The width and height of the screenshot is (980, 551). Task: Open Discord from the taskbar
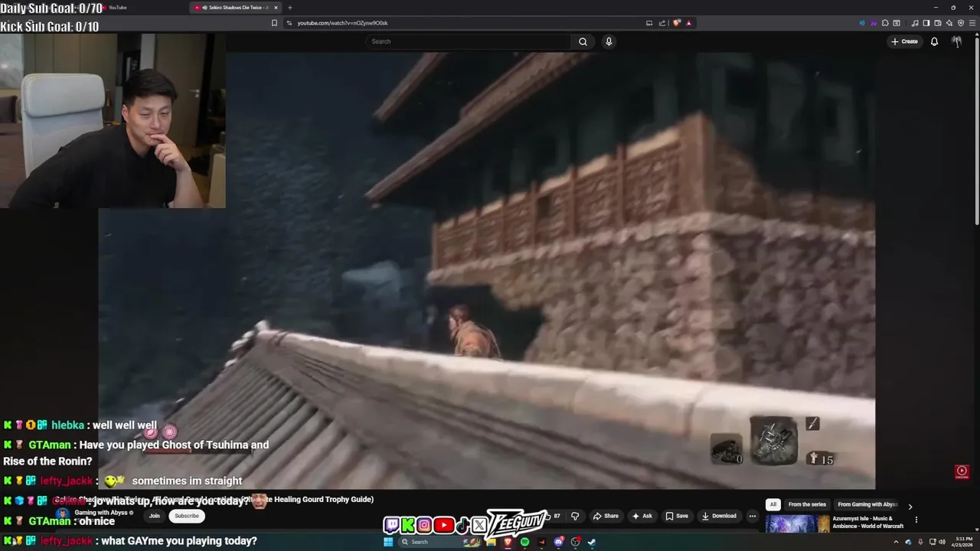tap(559, 542)
